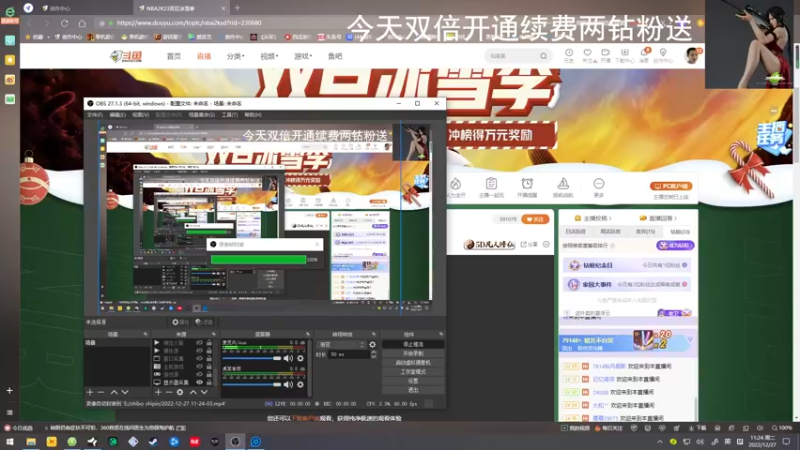Remove the selected scene in OBS
800x450 pixels.
coord(101,392)
